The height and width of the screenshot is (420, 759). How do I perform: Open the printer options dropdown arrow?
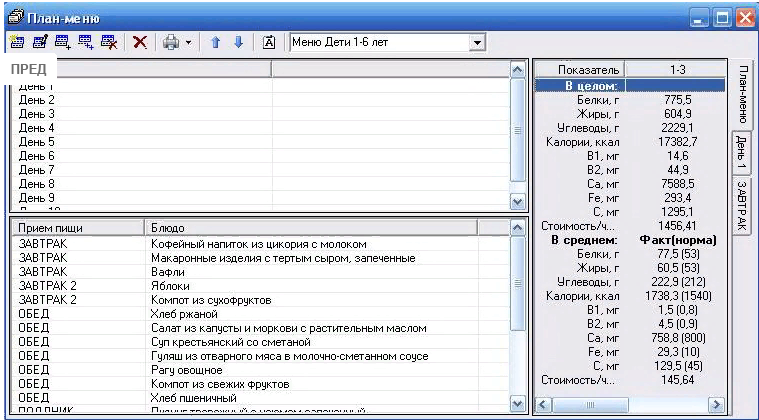pyautogui.click(x=187, y=43)
